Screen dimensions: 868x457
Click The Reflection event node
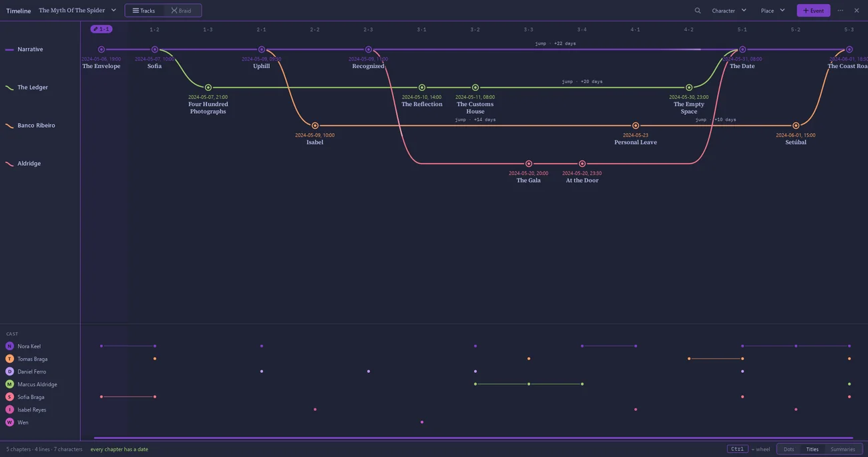(x=422, y=88)
